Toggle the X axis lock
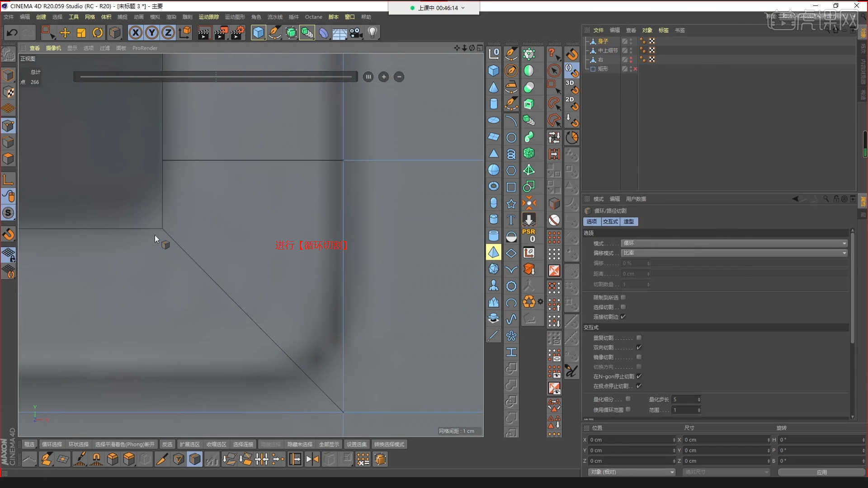Image resolution: width=868 pixels, height=488 pixels. point(136,33)
